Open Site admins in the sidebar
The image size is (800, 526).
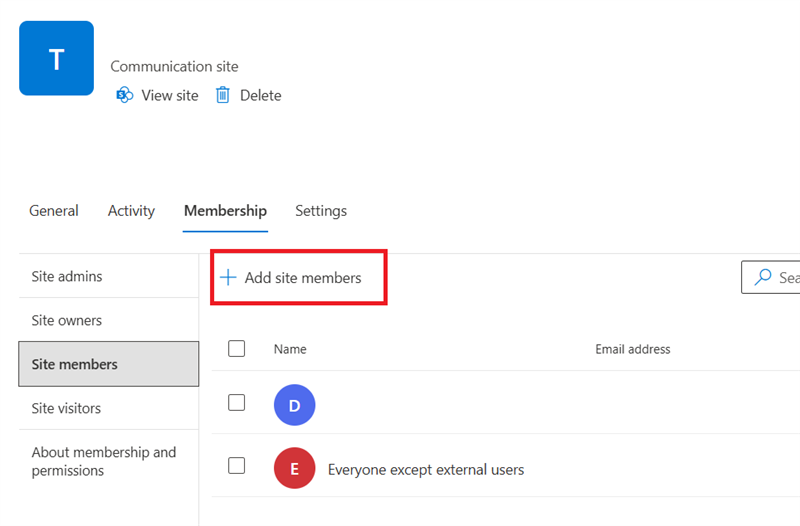point(109,276)
